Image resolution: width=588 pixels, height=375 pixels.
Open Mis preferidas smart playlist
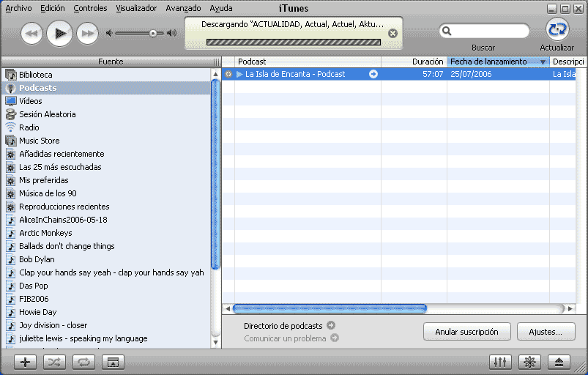106,180
